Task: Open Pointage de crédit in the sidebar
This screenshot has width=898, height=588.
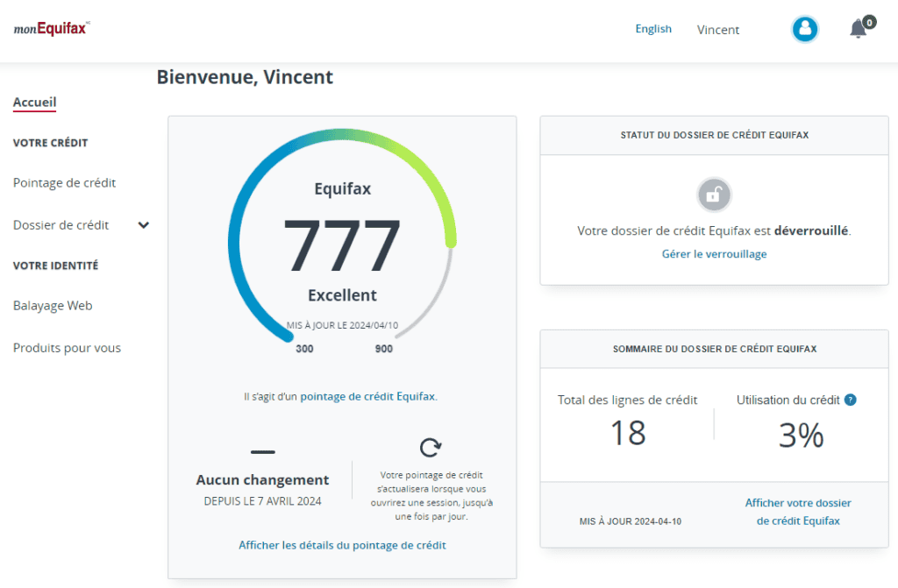Action: [64, 183]
